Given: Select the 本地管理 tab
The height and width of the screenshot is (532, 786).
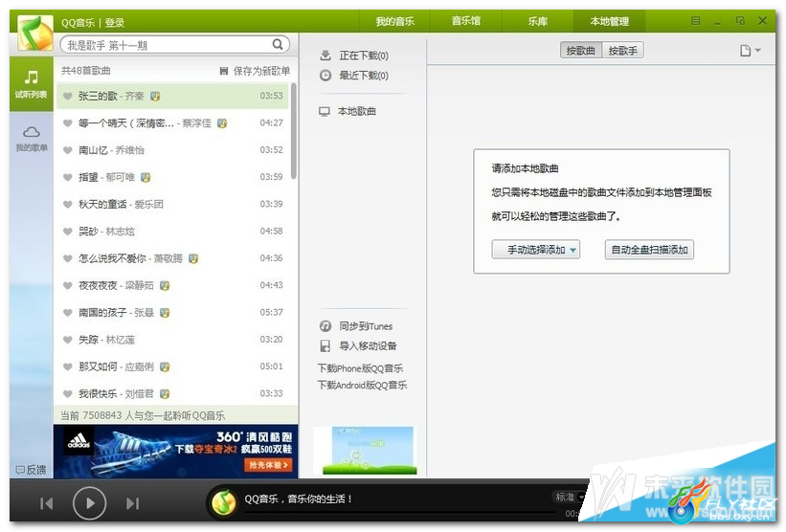Looking at the screenshot, I should tap(609, 21).
